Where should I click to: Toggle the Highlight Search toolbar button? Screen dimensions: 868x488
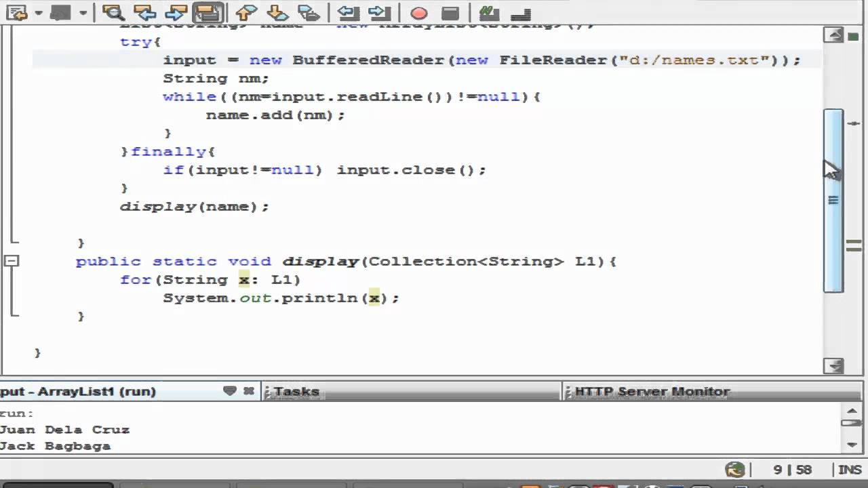point(208,12)
